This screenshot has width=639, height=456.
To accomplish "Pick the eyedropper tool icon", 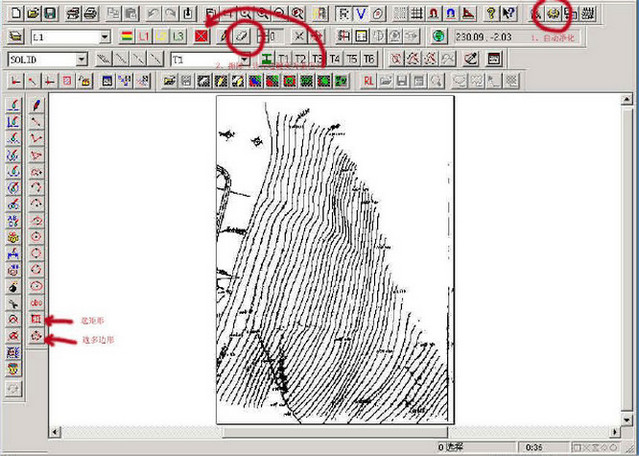I will click(x=471, y=59).
